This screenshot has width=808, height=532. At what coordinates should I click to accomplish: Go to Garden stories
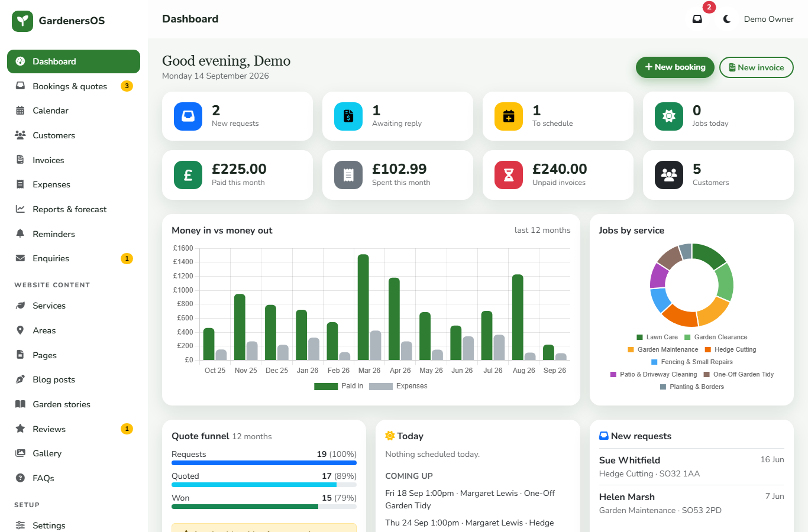click(x=73, y=404)
